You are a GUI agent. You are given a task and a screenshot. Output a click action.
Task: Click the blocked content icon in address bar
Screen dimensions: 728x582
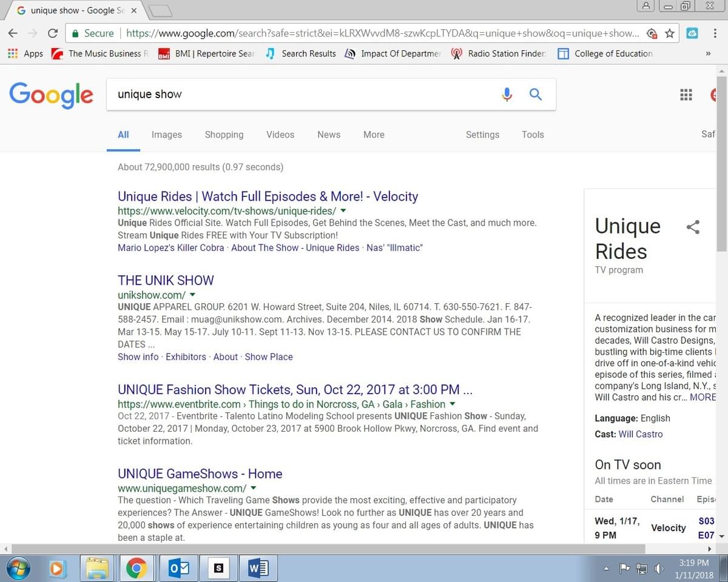click(652, 33)
